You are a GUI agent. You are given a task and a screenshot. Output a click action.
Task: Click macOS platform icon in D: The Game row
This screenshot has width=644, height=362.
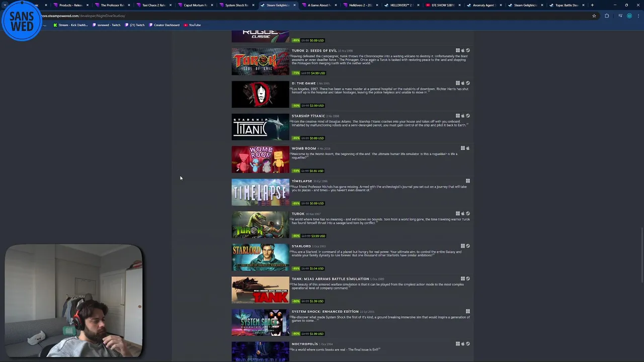pos(463,83)
